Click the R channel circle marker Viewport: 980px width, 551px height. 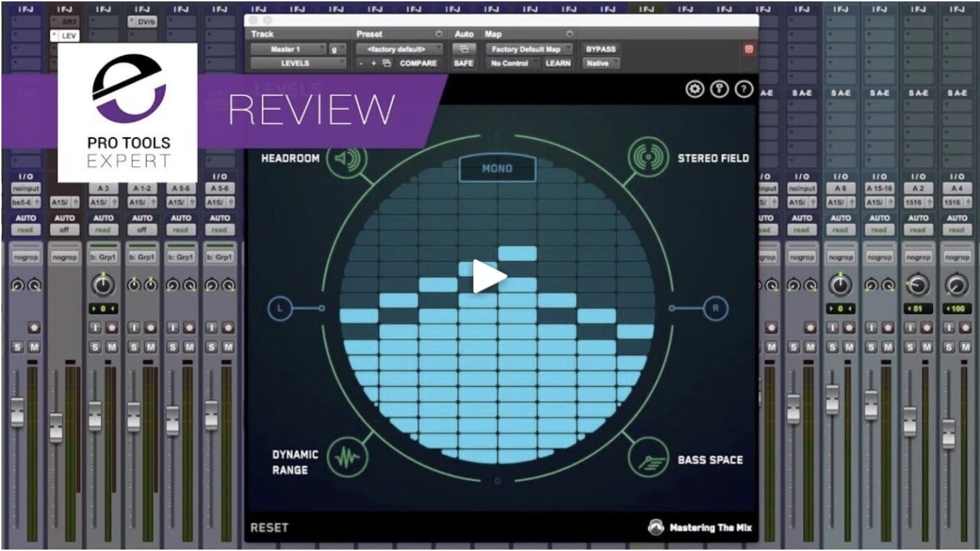[x=715, y=309]
